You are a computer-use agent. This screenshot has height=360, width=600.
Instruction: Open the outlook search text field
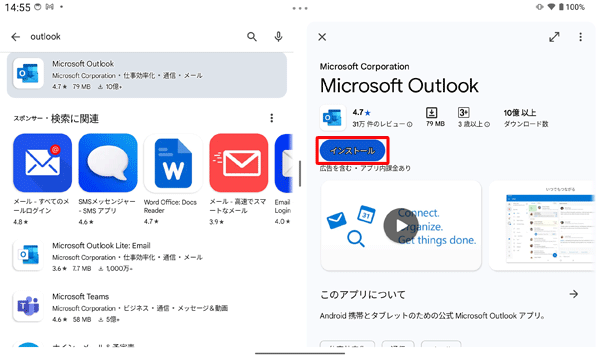tap(134, 37)
